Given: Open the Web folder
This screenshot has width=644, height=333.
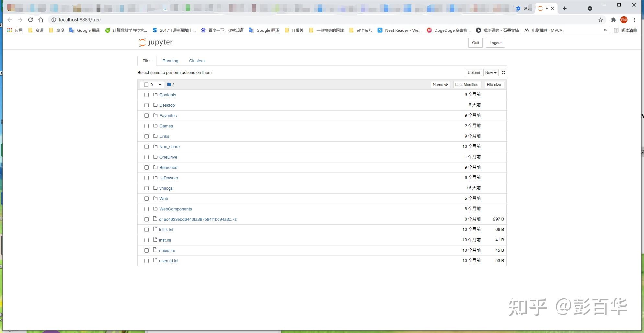Looking at the screenshot, I should pyautogui.click(x=164, y=199).
